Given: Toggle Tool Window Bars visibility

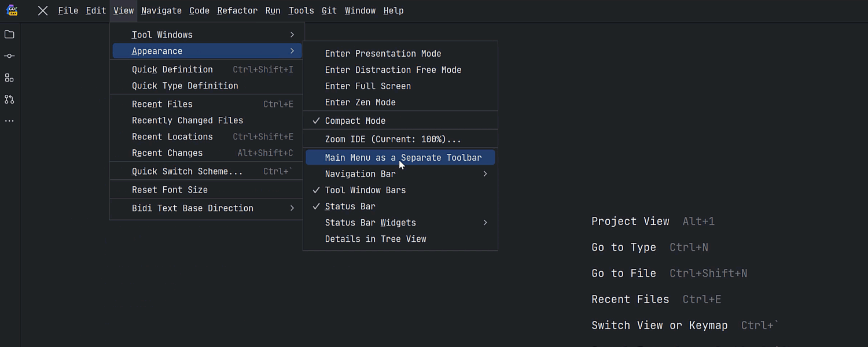Looking at the screenshot, I should [x=365, y=190].
